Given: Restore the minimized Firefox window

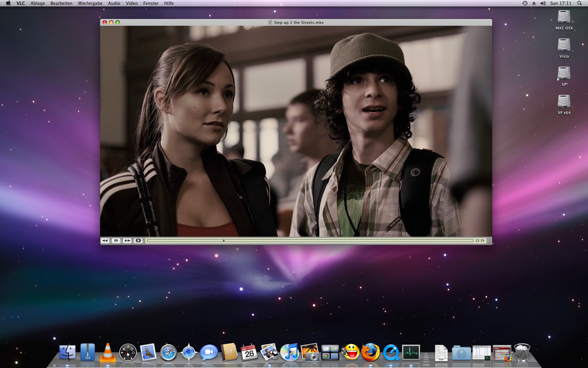Looking at the screenshot, I should click(502, 353).
